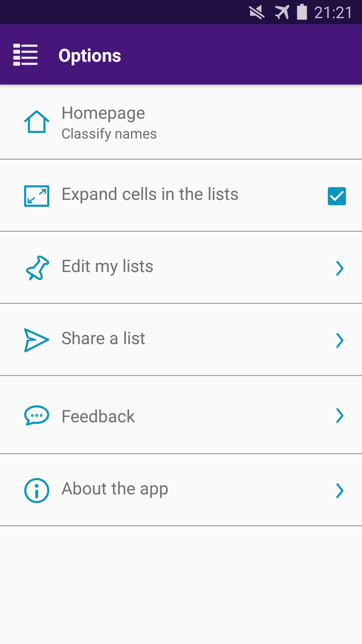Select Edit my lists menu entry

coord(107,267)
